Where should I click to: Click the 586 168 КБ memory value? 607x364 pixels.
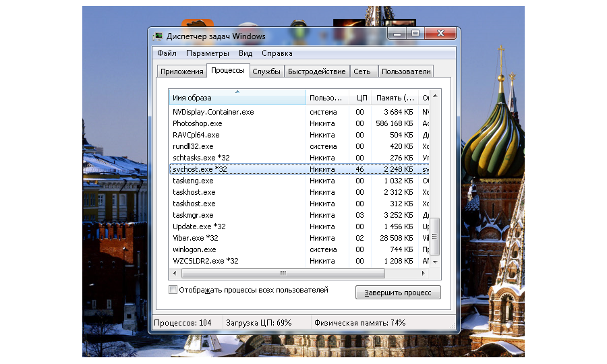tap(394, 123)
